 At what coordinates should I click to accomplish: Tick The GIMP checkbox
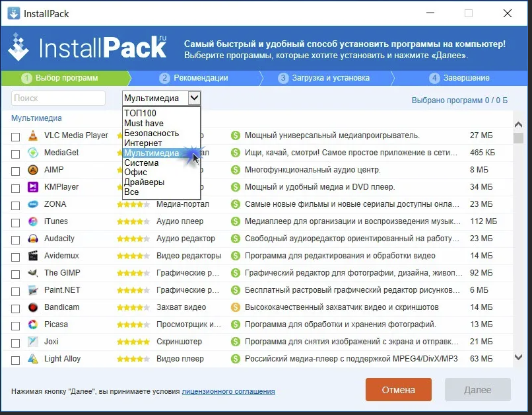[16, 274]
